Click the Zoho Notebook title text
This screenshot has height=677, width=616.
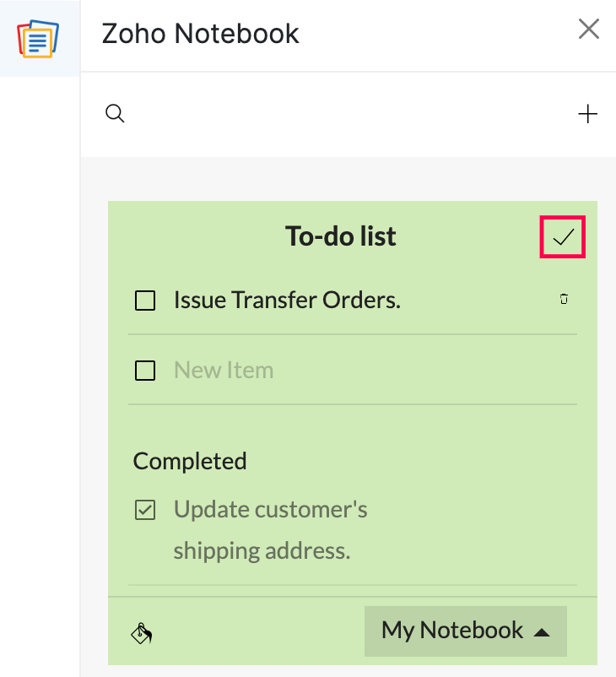coord(200,34)
